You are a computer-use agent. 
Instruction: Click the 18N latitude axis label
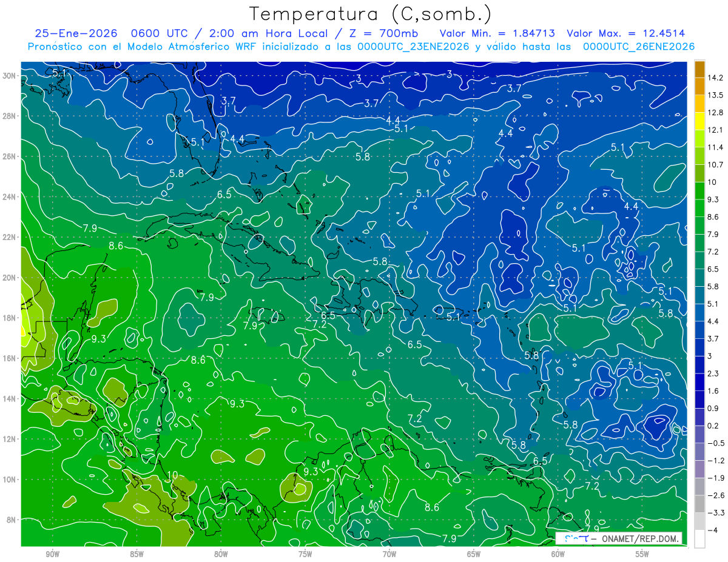10,318
